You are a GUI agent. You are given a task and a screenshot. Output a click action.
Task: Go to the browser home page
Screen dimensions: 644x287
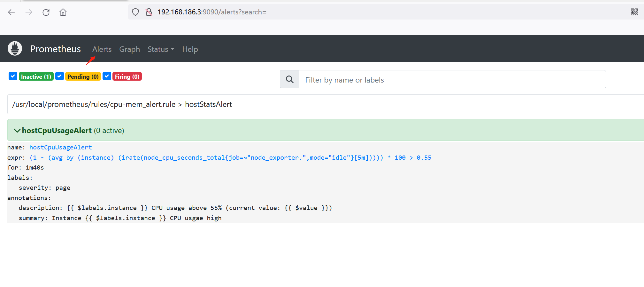(x=63, y=12)
